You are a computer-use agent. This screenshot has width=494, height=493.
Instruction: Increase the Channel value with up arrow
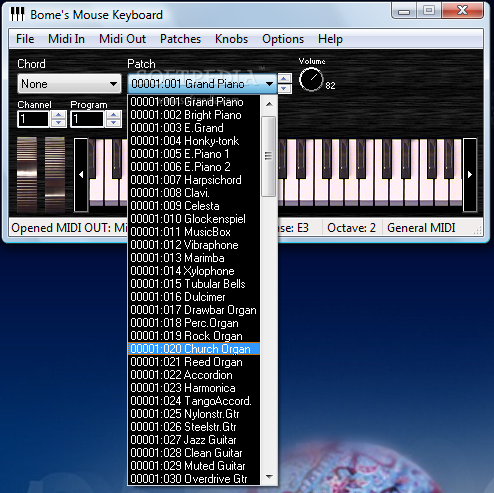(x=58, y=115)
